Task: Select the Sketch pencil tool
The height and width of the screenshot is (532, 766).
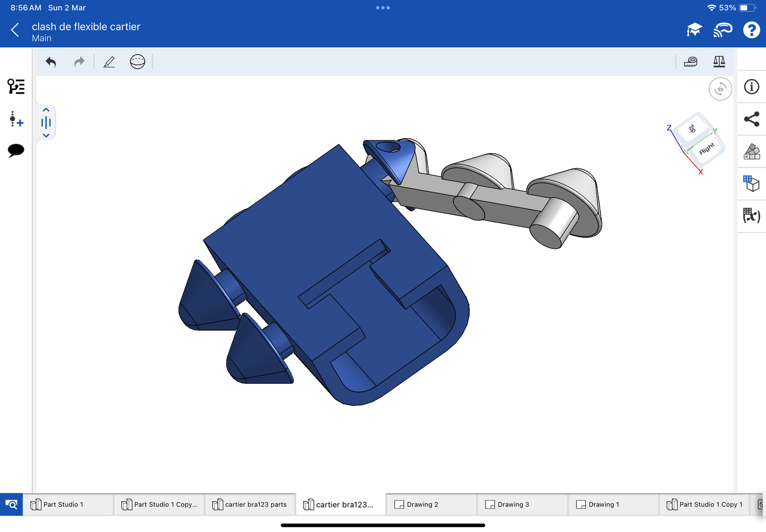Action: (x=109, y=62)
